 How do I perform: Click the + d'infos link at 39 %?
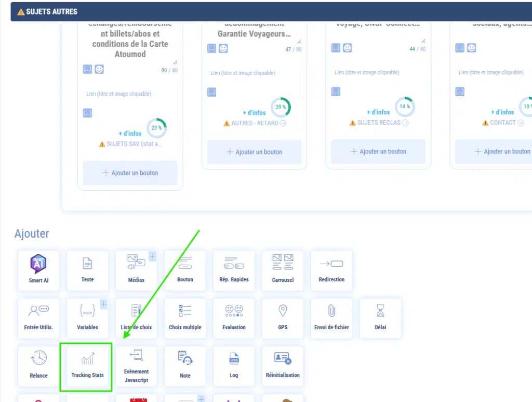pos(254,112)
